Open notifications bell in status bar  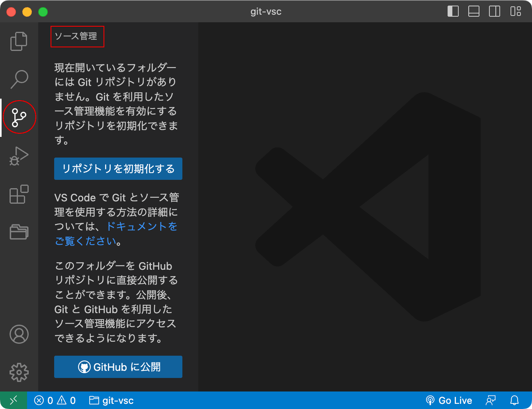click(514, 400)
